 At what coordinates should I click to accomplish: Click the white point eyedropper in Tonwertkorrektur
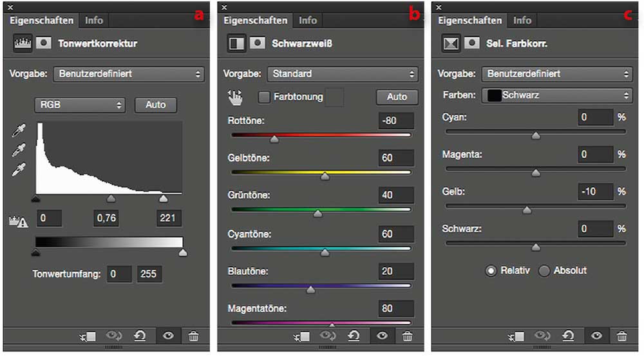click(x=18, y=170)
